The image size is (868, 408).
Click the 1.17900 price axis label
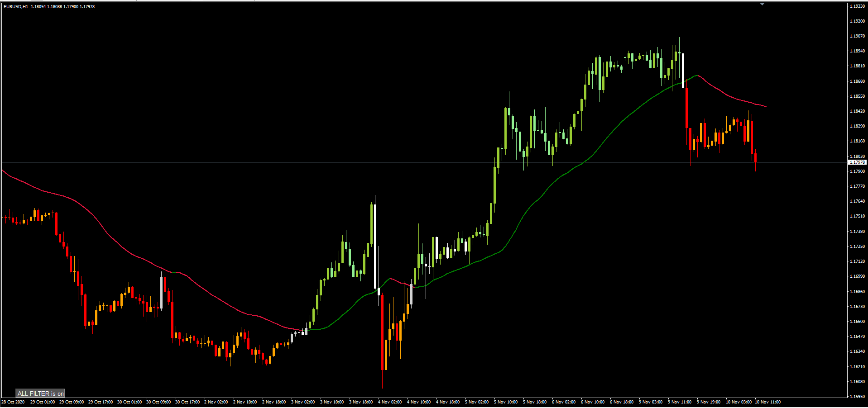pyautogui.click(x=857, y=171)
